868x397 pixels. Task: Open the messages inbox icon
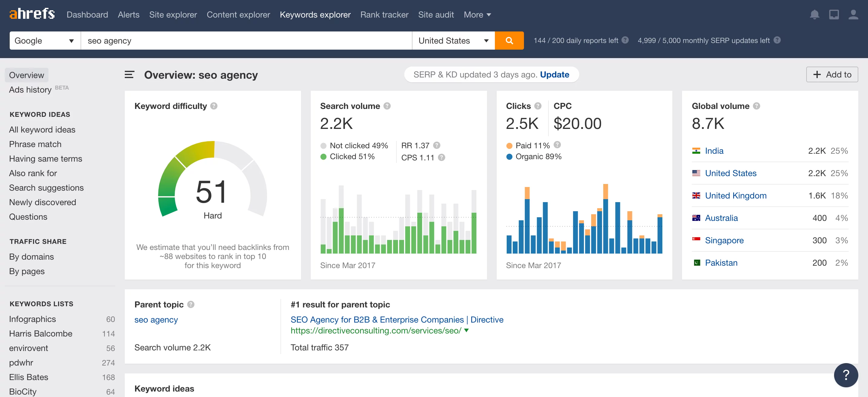point(834,15)
